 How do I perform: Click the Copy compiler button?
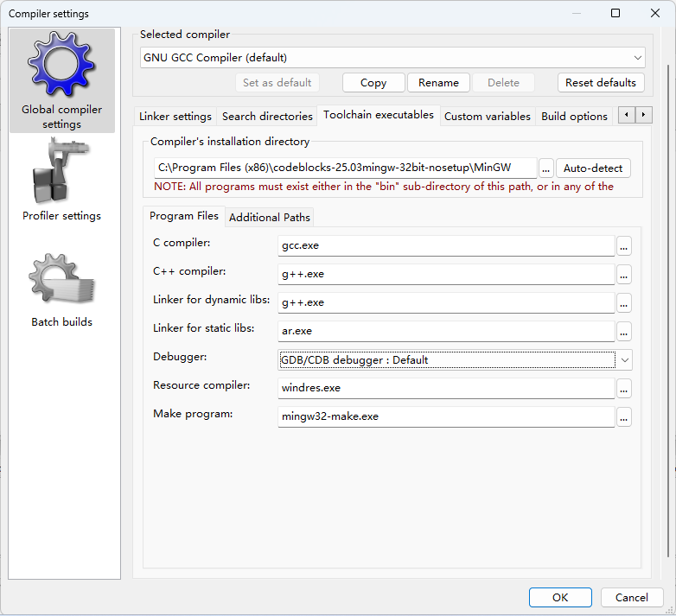373,83
